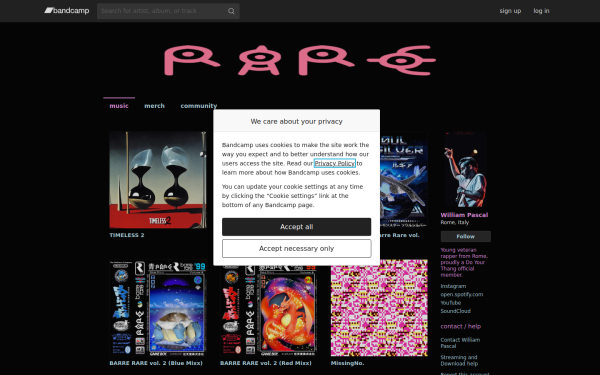Click the MissingNo. title link
Screen dimensions: 600x375
click(347, 363)
